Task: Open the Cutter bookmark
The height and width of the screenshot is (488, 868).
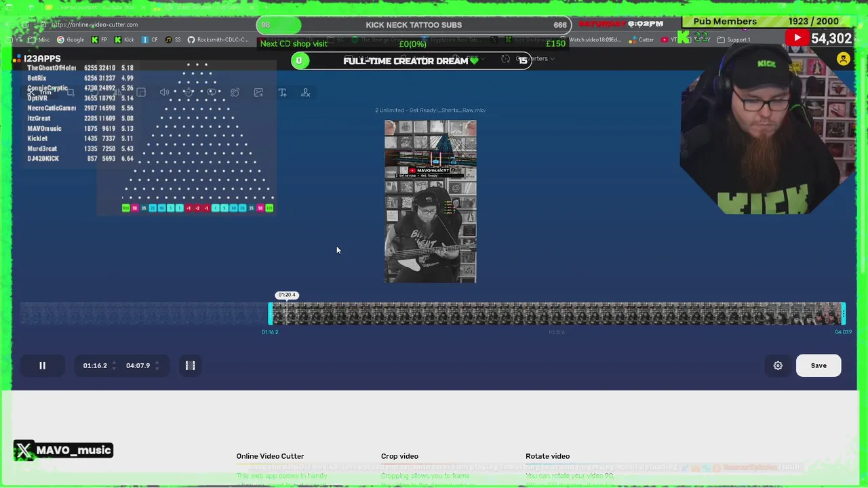Action: (x=642, y=39)
